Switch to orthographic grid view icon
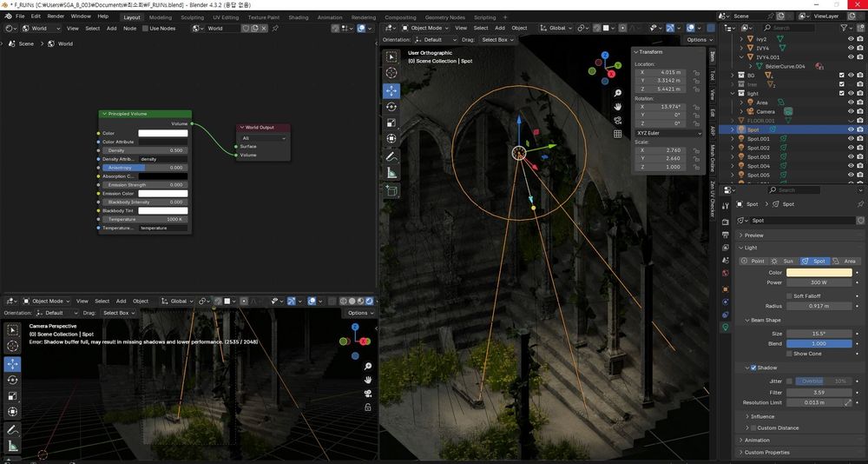 [x=617, y=134]
